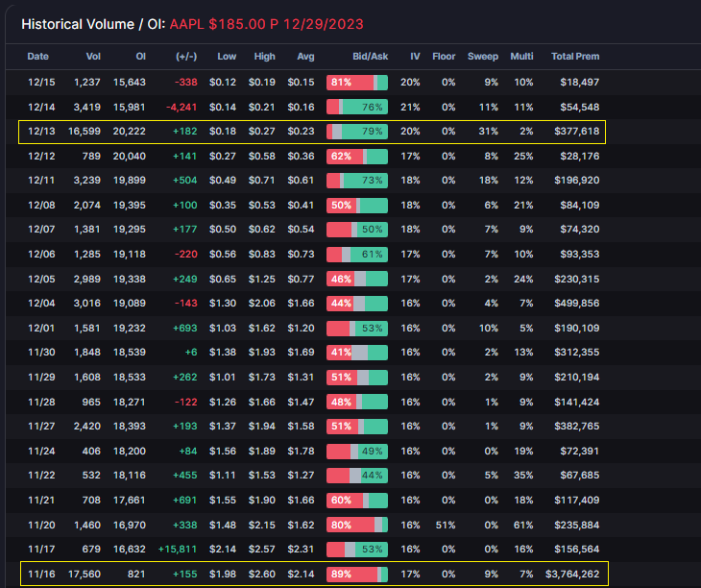Click the Avg column header
The height and width of the screenshot is (588, 701).
[x=305, y=57]
